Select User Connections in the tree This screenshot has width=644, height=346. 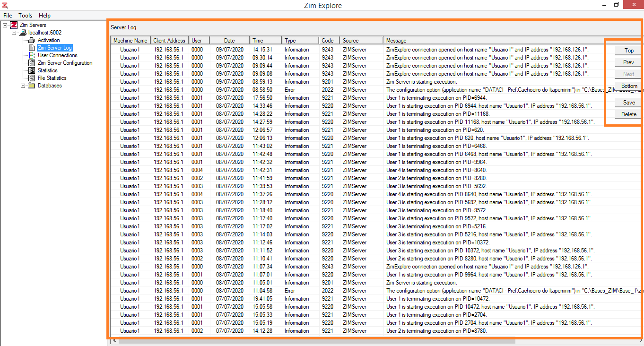pos(58,55)
